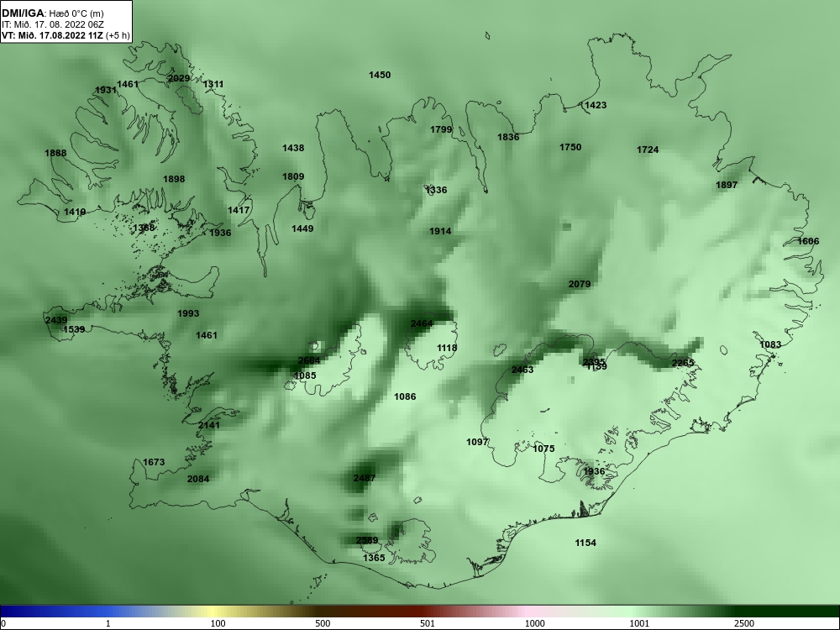Click the 2439 map value

[56, 320]
